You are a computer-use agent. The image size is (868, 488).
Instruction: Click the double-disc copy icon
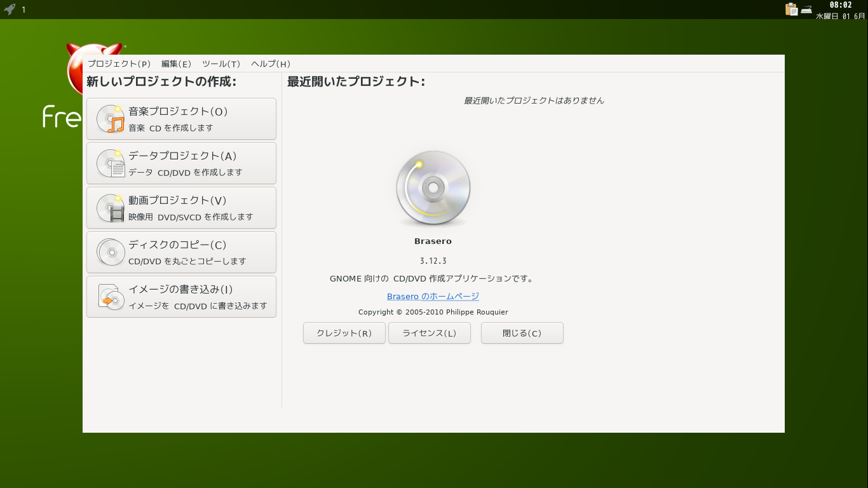[111, 252]
